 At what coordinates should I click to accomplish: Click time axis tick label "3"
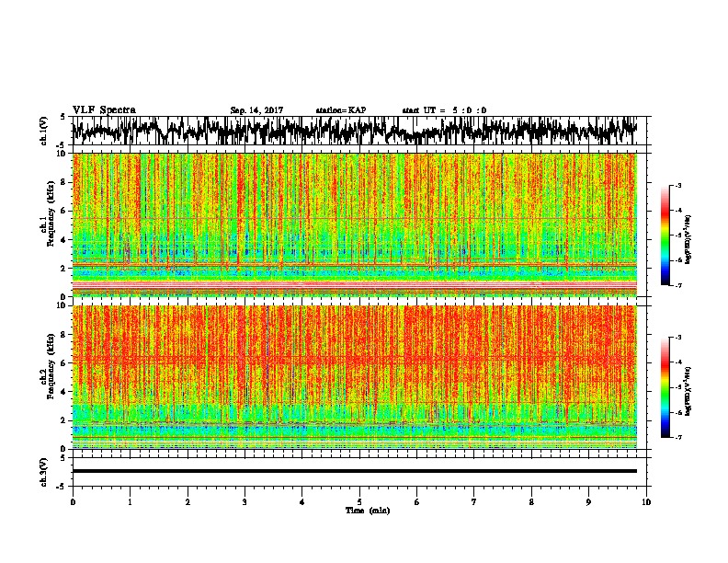pos(245,502)
